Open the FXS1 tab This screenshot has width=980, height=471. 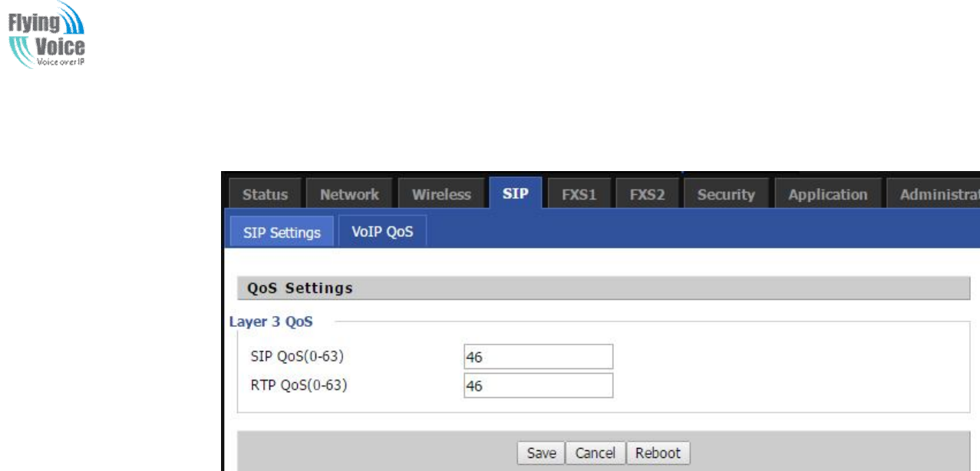pos(579,194)
